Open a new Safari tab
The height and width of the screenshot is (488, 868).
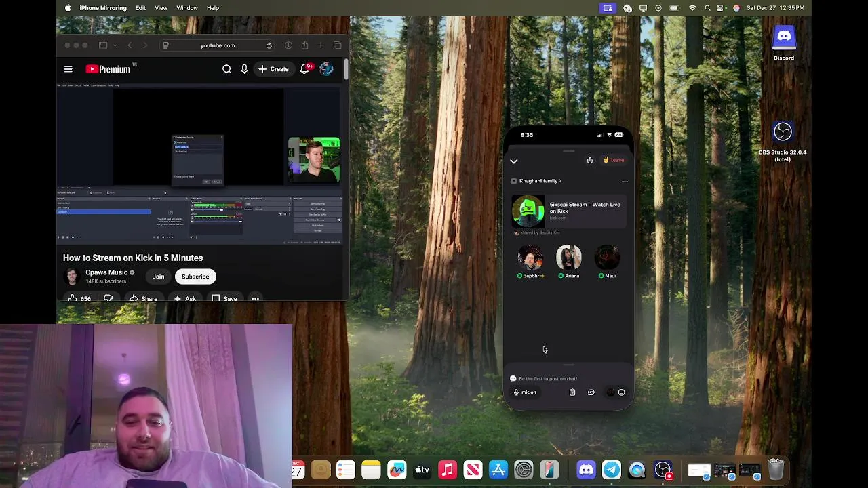pos(321,45)
